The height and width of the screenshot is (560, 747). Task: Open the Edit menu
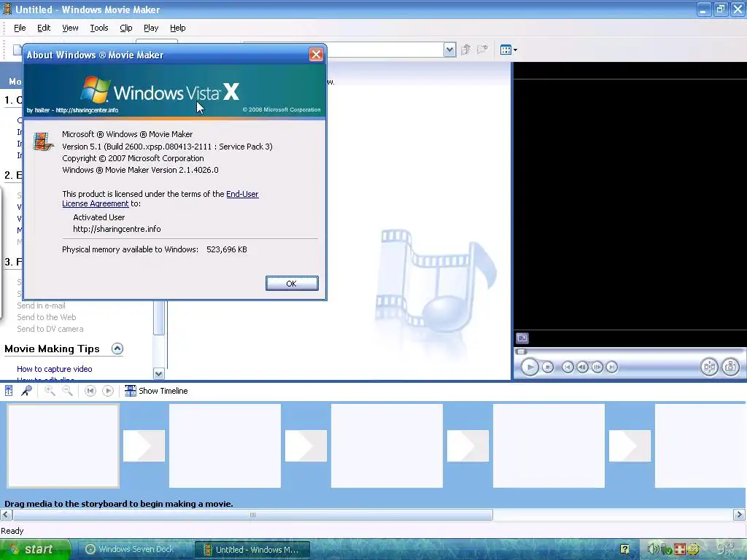(44, 28)
